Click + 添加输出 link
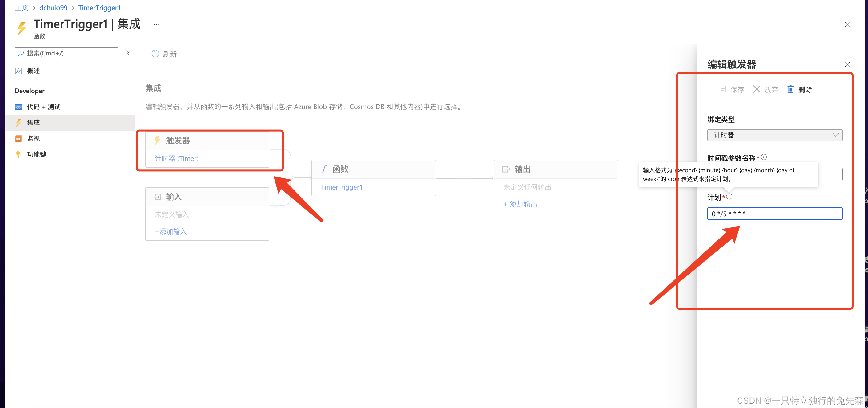 [520, 204]
